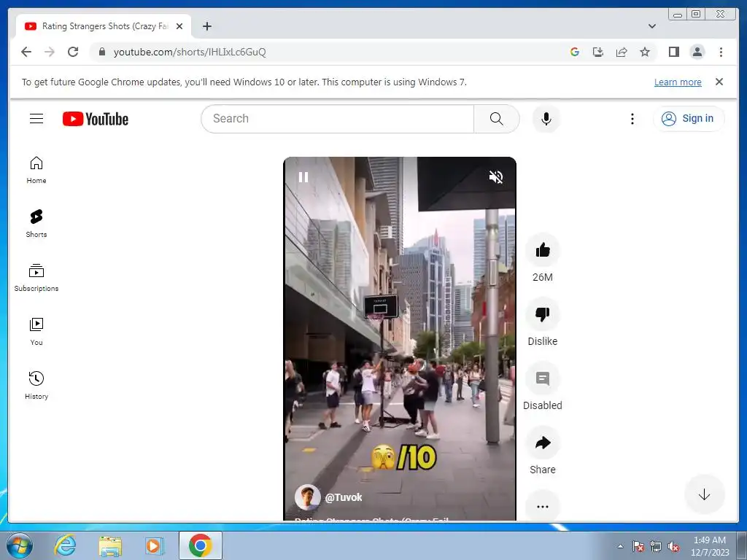Open the taskbar clock and date
Image resolution: width=747 pixels, height=560 pixels.
pos(710,546)
